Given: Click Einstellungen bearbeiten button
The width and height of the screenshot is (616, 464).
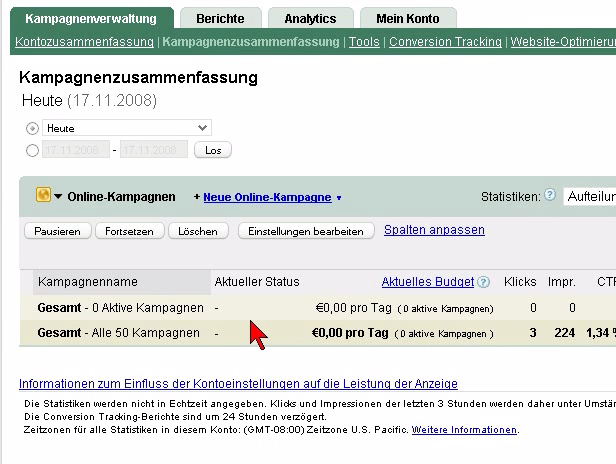Looking at the screenshot, I should point(305,231).
